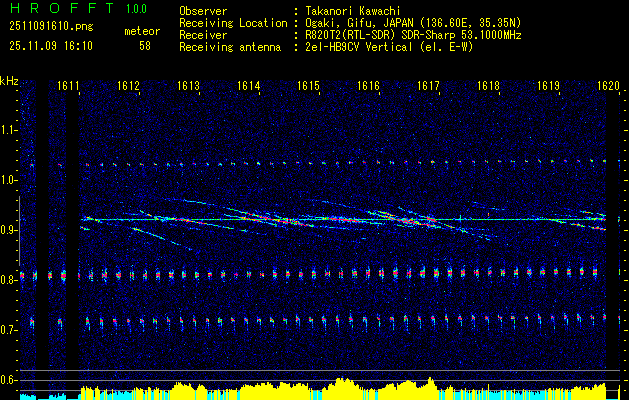This screenshot has height=400, width=629.
Task: Select the 1613 time tick label
Action: point(188,87)
